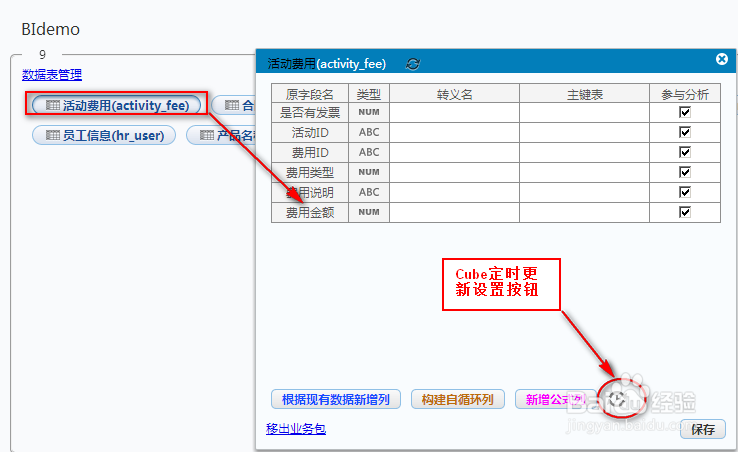Select 活动费用(activity_fee) table pill

pyautogui.click(x=117, y=105)
